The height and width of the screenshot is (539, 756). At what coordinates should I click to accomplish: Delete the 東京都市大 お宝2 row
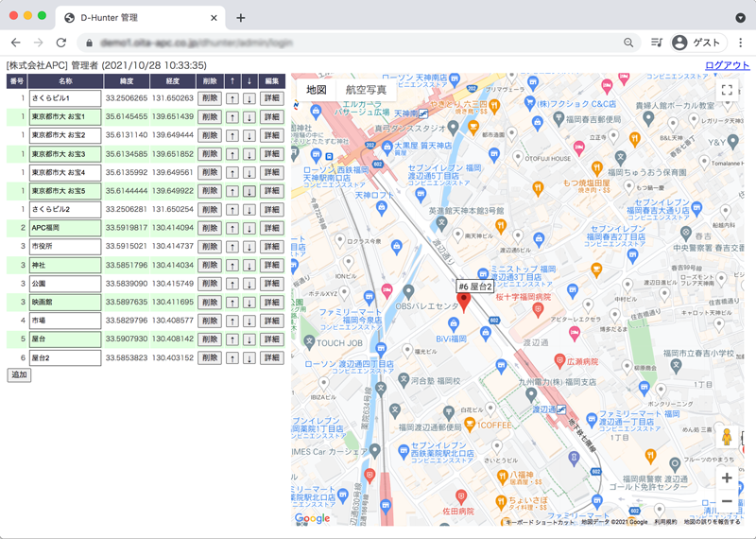pos(210,135)
